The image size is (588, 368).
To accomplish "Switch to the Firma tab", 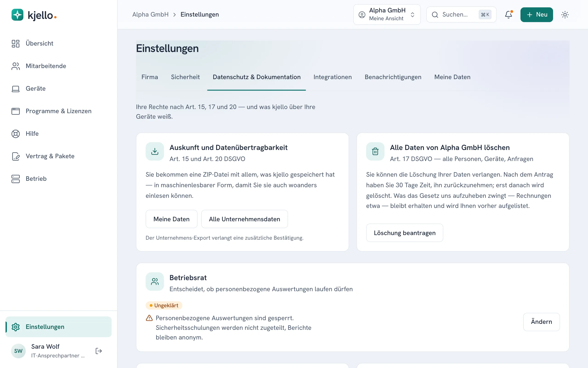I will (x=150, y=77).
